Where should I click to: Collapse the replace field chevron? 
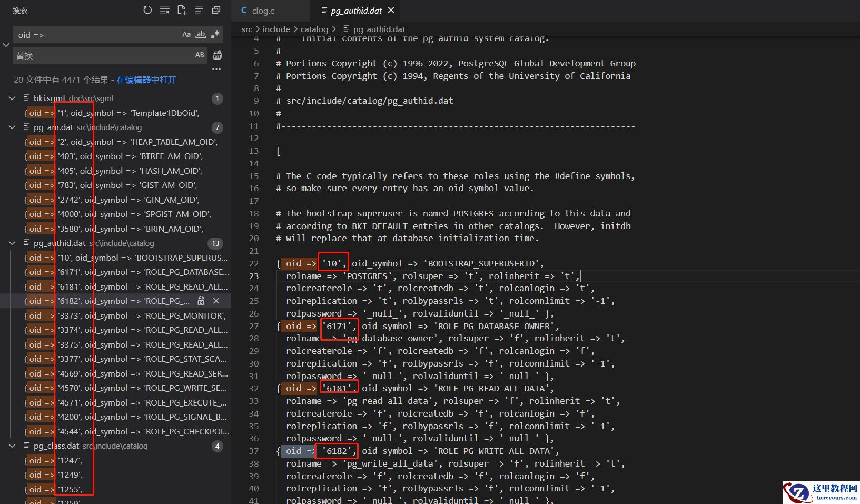point(6,45)
